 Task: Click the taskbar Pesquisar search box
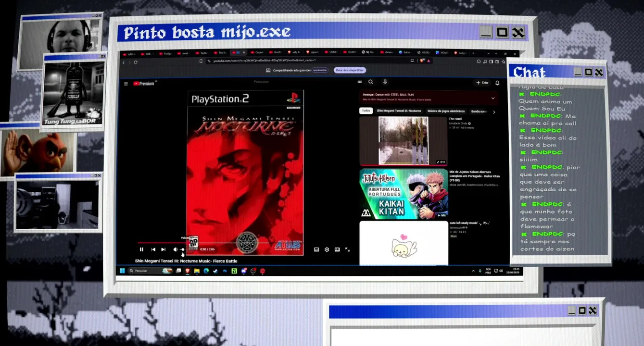[x=150, y=271]
